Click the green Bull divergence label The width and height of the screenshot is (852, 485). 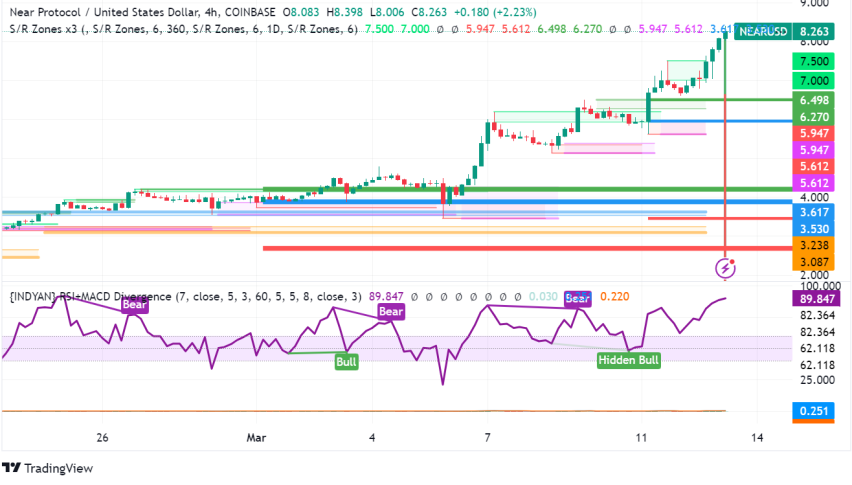(x=346, y=362)
